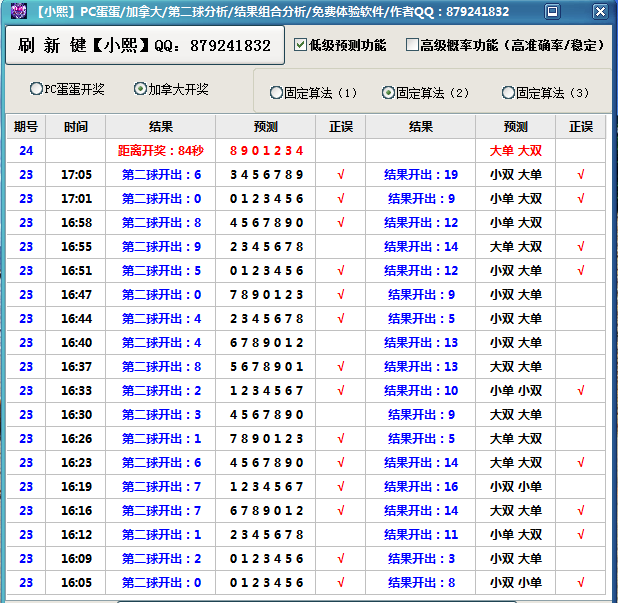Screen dimensions: 618x603
Task: Click 第二球开出：3 result cell
Action: pos(161,415)
